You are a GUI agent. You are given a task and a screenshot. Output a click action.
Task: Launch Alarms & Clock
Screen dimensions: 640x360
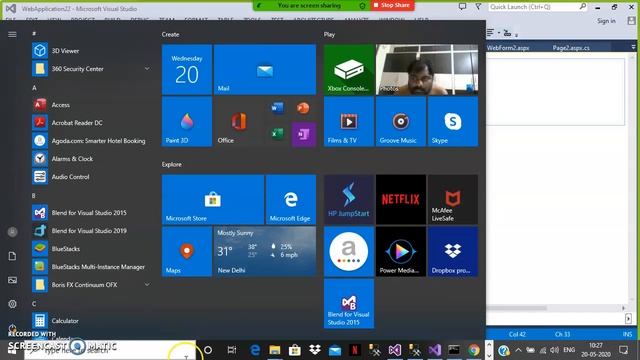click(91, 159)
